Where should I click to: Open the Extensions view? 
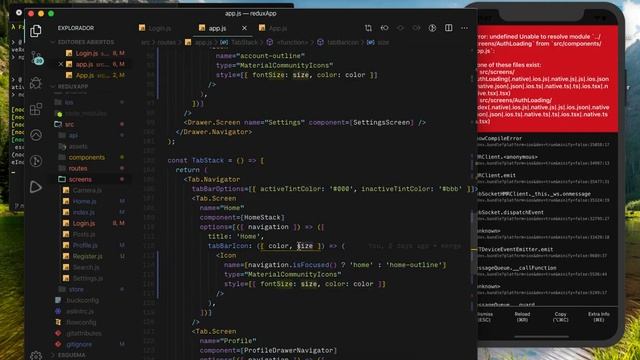36,109
